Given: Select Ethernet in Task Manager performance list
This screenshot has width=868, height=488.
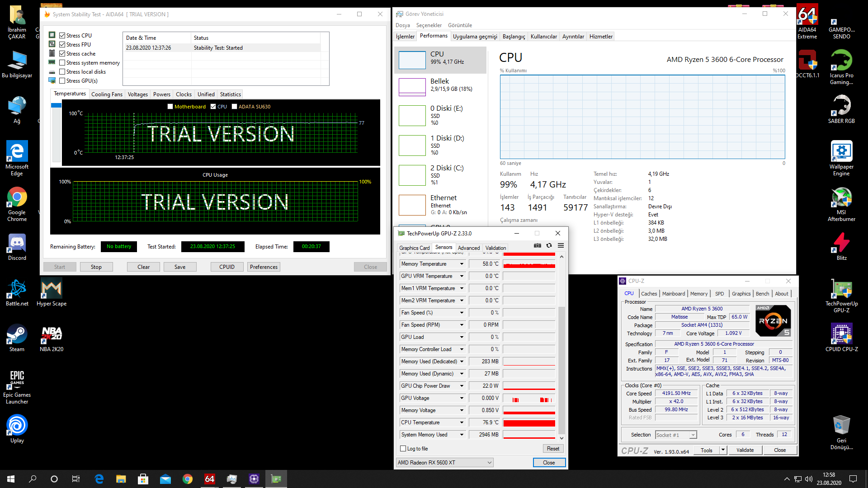Looking at the screenshot, I should pyautogui.click(x=440, y=205).
